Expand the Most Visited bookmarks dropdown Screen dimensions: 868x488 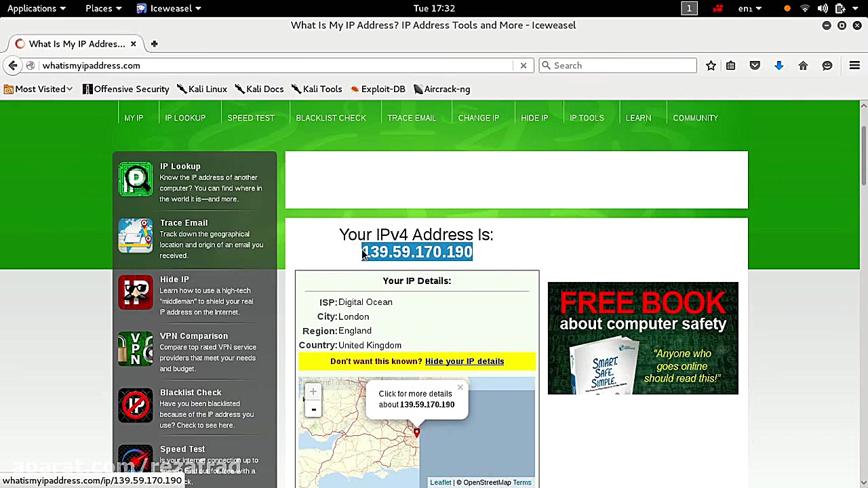(39, 89)
